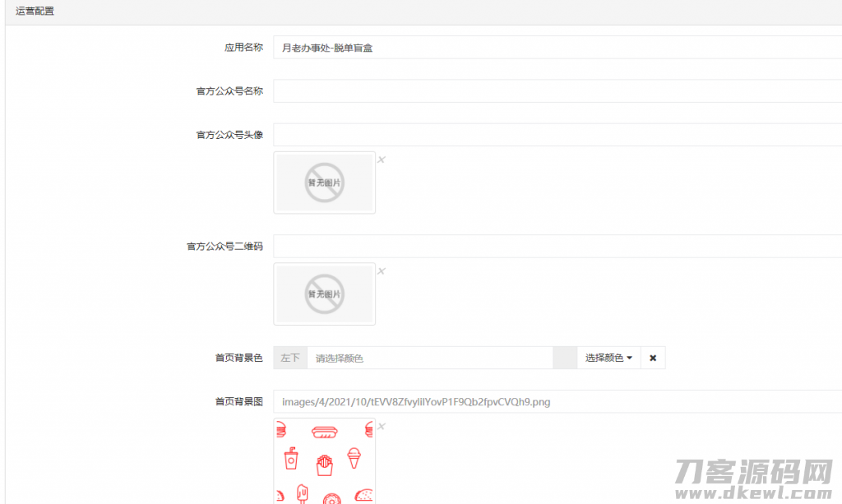Viewport: 842px width, 504px height.
Task: Click the color swatch beside the color input
Action: pyautogui.click(x=565, y=358)
